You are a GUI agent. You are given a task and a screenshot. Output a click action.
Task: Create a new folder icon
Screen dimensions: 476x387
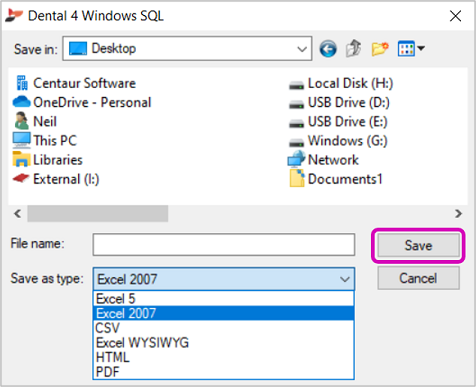coord(380,49)
